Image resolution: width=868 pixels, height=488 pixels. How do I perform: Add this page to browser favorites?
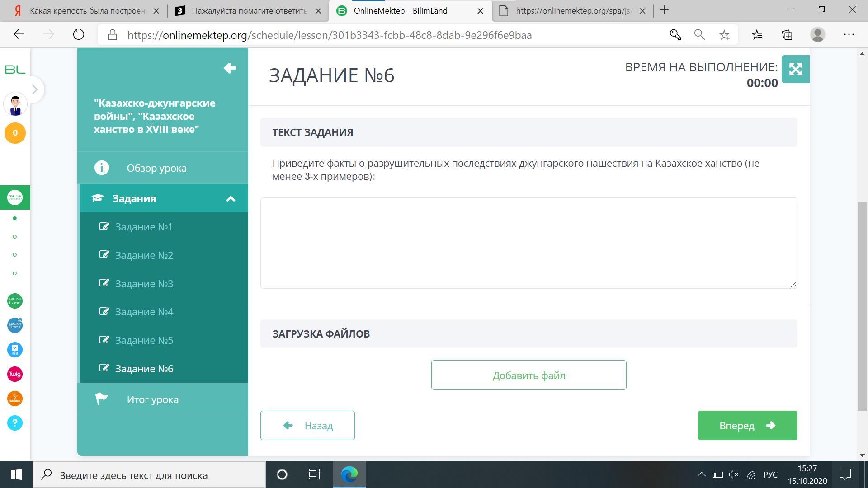coord(724,35)
